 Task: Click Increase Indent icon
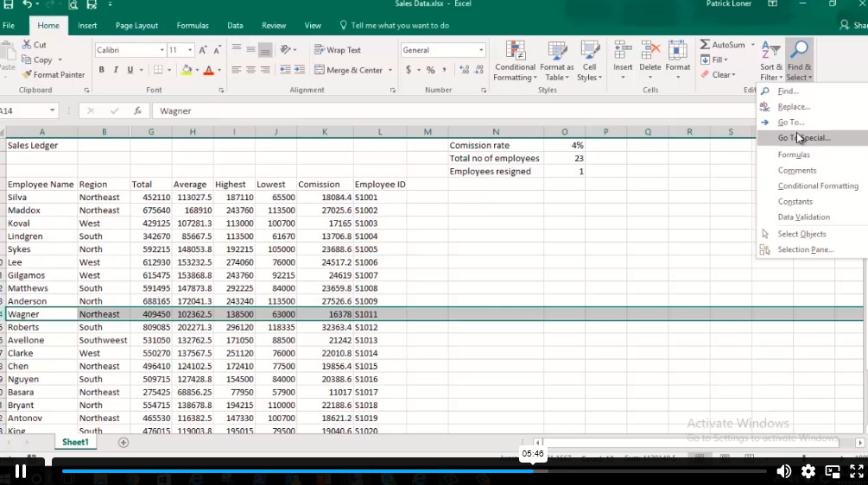[300, 70]
